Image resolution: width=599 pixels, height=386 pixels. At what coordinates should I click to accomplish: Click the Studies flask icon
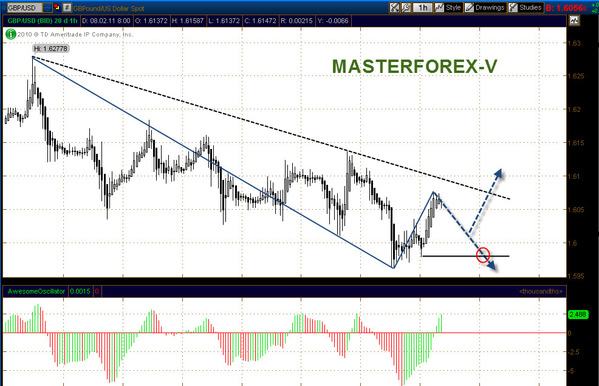[x=513, y=7]
